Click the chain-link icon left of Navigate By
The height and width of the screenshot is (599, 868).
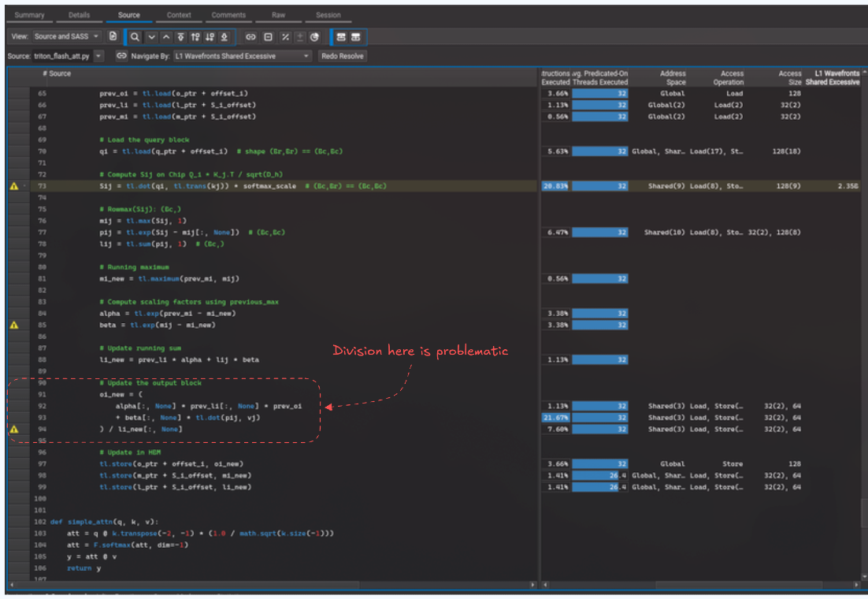pos(121,56)
